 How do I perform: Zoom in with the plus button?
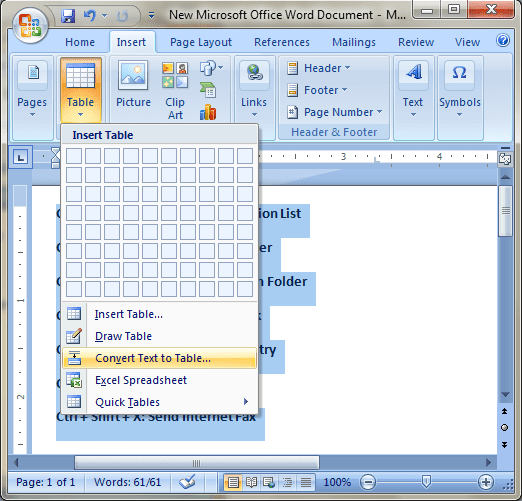(x=486, y=482)
